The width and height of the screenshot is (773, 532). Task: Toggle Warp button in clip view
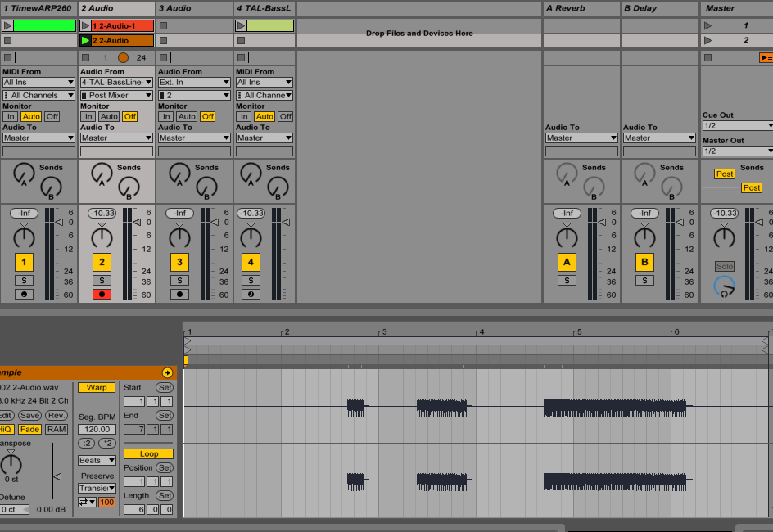tap(97, 388)
